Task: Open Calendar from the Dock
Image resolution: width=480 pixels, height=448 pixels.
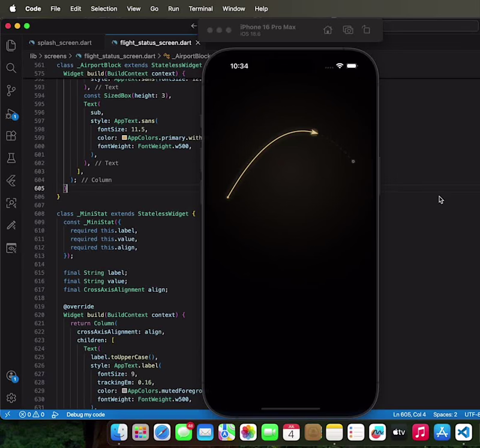Action: click(291, 432)
